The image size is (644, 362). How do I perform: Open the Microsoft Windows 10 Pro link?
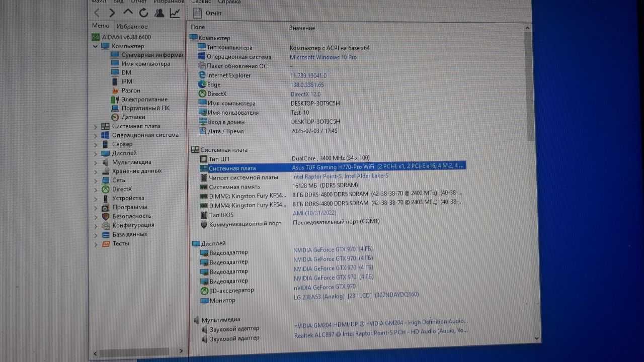[x=323, y=57]
